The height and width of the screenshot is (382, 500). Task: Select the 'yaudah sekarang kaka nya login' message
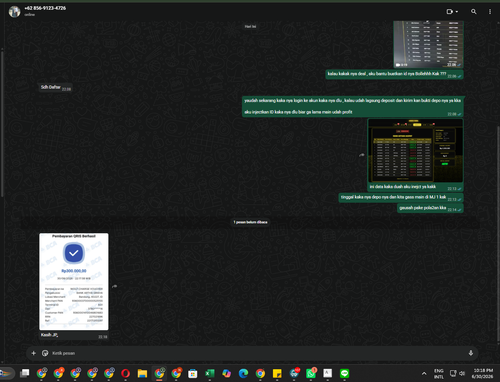(352, 106)
